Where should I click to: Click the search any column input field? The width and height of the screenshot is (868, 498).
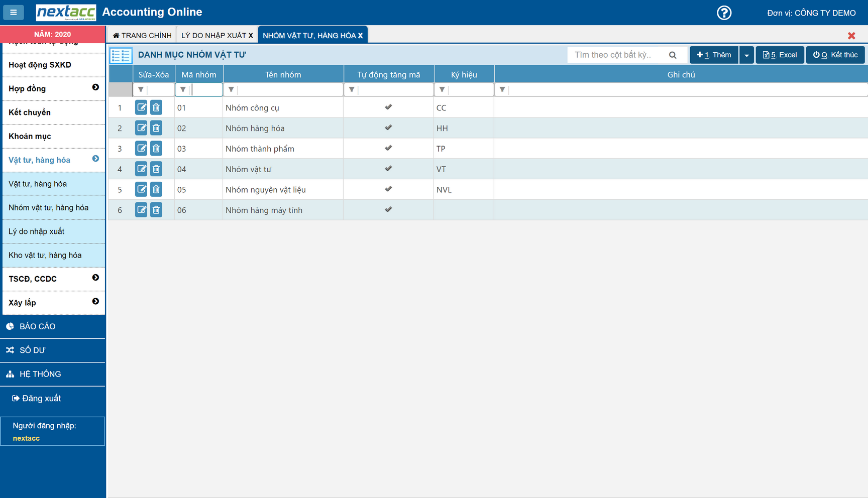coord(618,55)
